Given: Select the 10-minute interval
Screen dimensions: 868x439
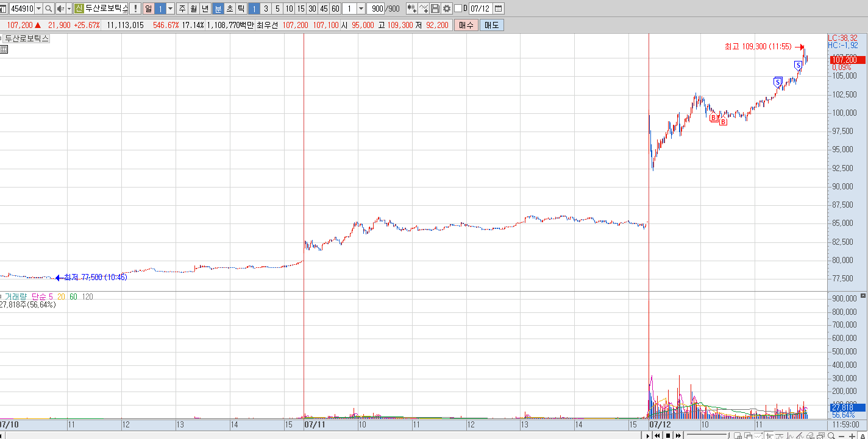Looking at the screenshot, I should coord(289,9).
